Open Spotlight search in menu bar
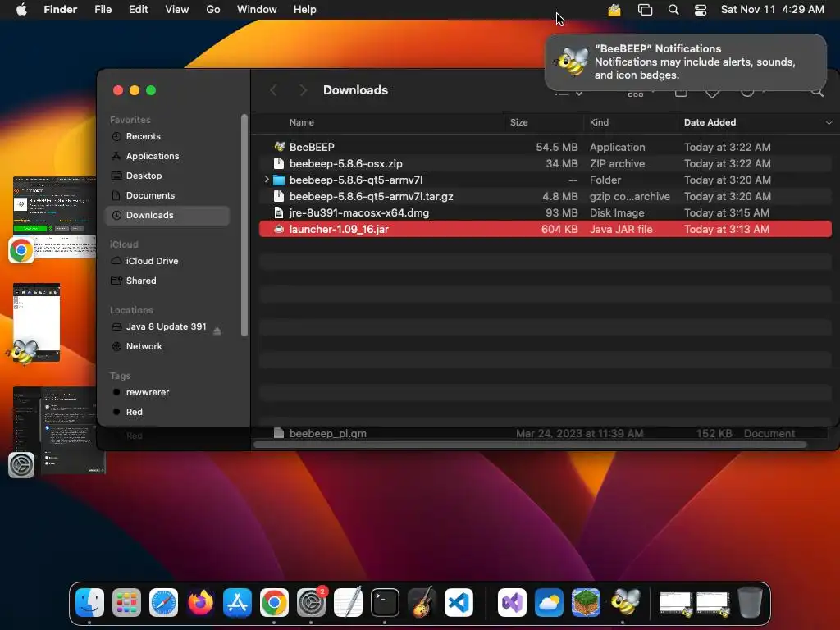Viewport: 840px width, 630px height. click(x=673, y=10)
